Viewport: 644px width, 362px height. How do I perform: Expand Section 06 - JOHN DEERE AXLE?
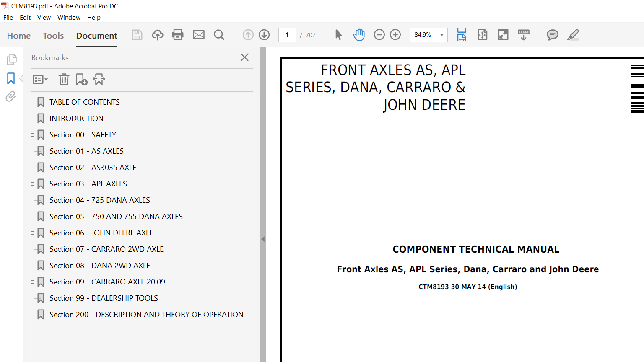click(33, 233)
